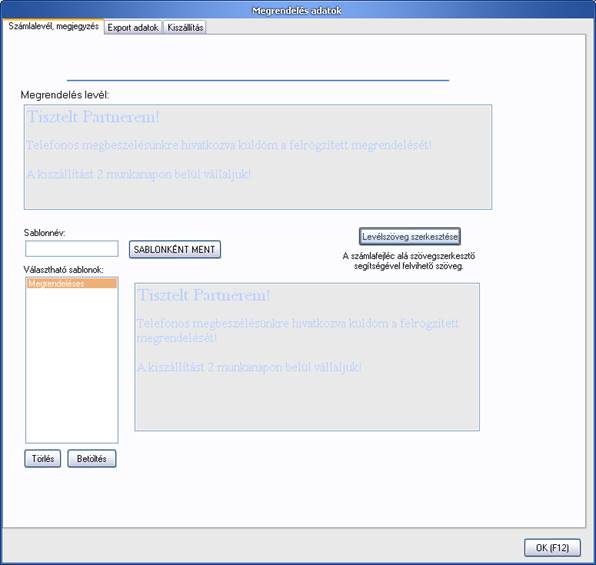
Task: Click Tisztelt Partnerem! heading in top letter
Action: pos(93,117)
